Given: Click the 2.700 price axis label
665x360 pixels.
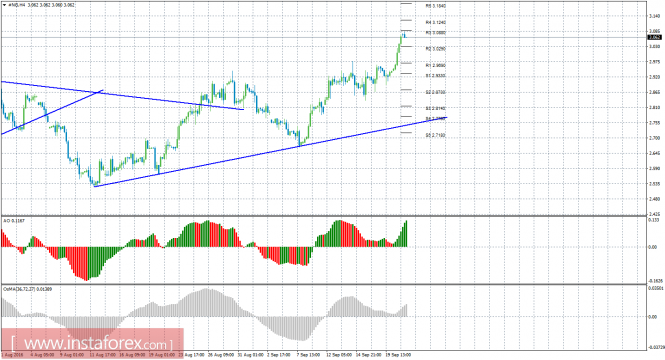Looking at the screenshot, I should pyautogui.click(x=654, y=138).
